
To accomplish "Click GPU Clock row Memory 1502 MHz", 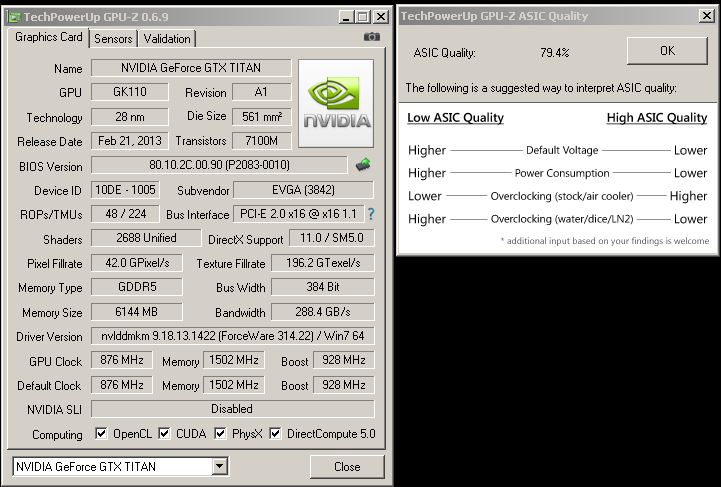I will [x=234, y=360].
